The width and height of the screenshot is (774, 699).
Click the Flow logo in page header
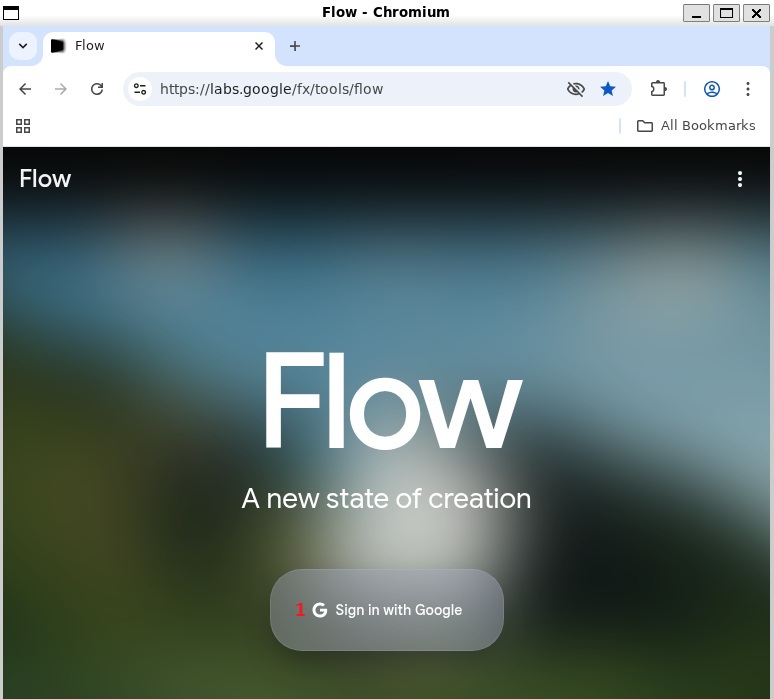pyautogui.click(x=45, y=179)
